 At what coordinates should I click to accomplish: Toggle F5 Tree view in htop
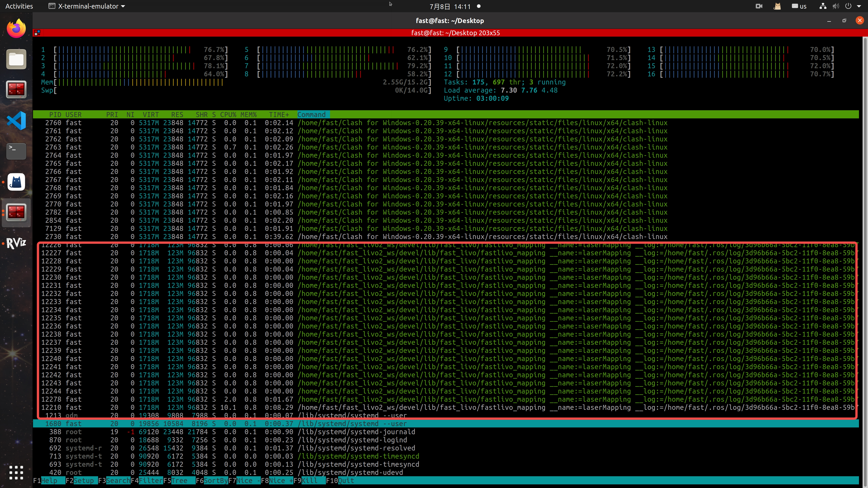[179, 481]
